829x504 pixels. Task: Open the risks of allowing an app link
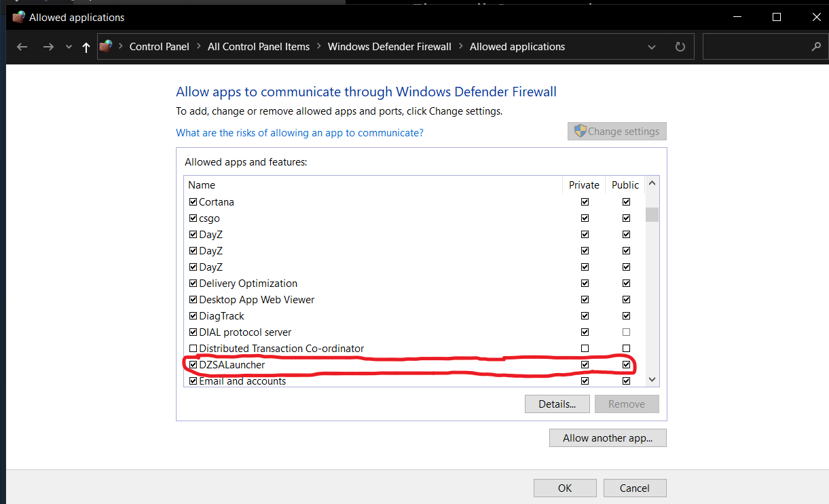[299, 133]
